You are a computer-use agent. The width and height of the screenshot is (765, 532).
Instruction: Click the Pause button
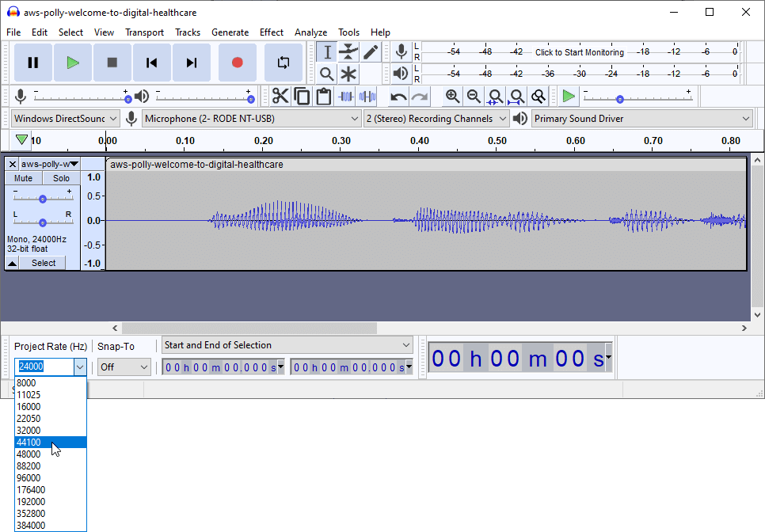(32, 63)
